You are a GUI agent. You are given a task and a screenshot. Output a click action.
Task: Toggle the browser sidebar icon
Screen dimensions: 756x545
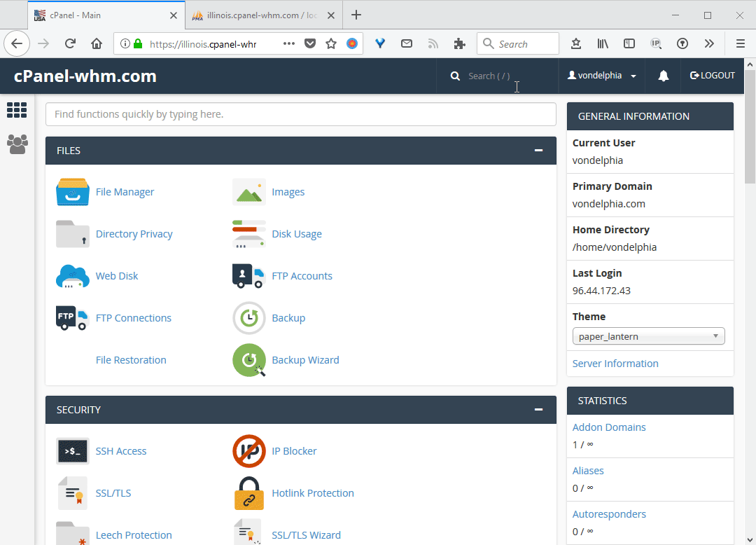point(629,44)
